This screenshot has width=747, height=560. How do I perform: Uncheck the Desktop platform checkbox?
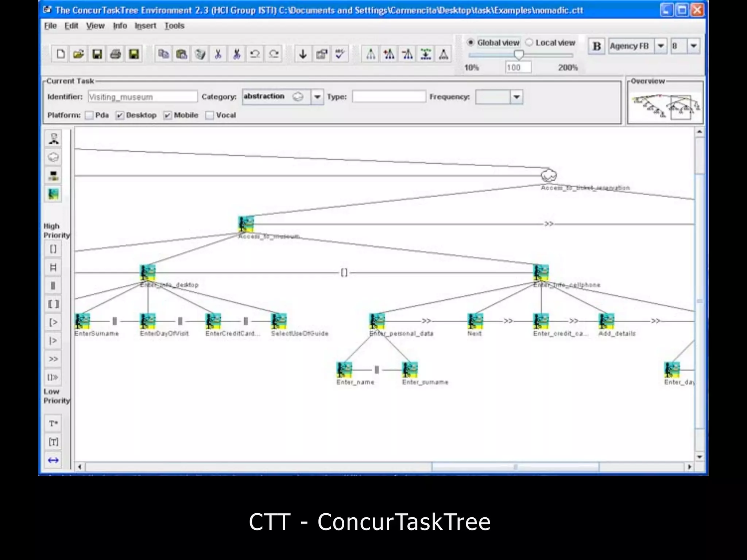point(120,116)
